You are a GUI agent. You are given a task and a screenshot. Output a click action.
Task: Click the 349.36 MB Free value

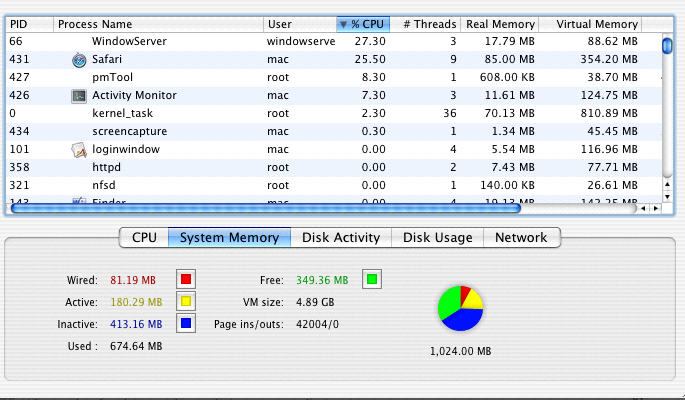(322, 280)
